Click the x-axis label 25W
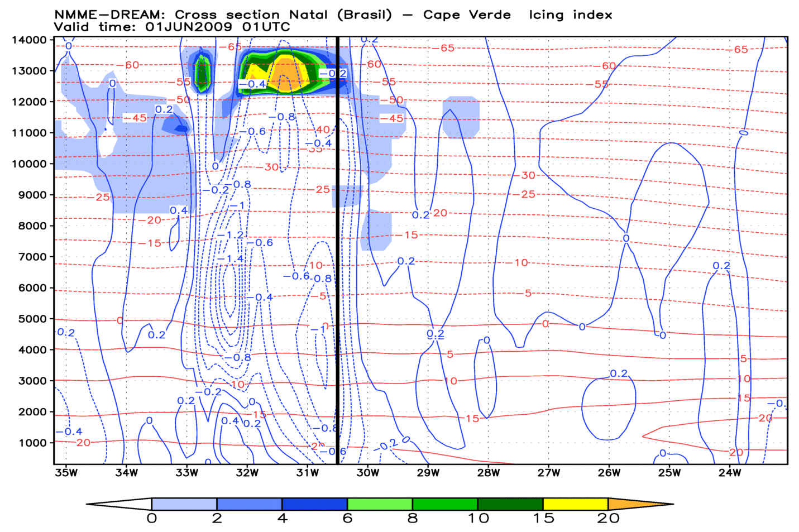 tap(669, 473)
